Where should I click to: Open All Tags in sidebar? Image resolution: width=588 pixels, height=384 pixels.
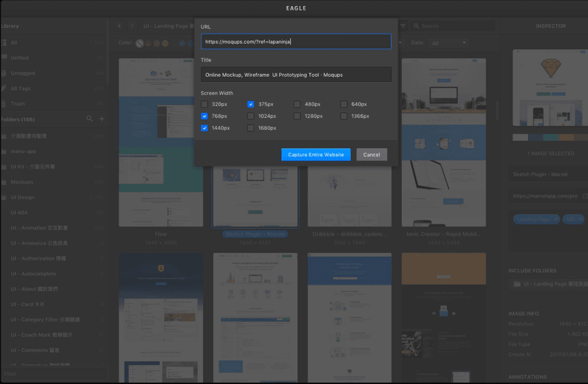tap(53, 88)
